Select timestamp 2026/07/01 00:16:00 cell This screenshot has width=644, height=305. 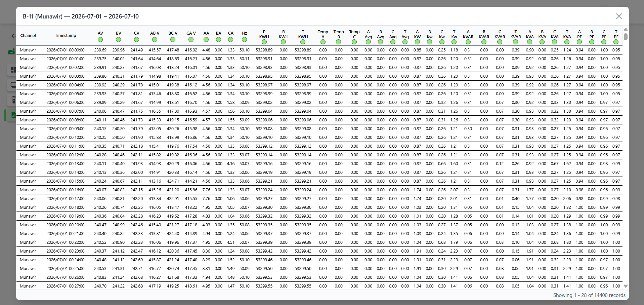[66, 190]
